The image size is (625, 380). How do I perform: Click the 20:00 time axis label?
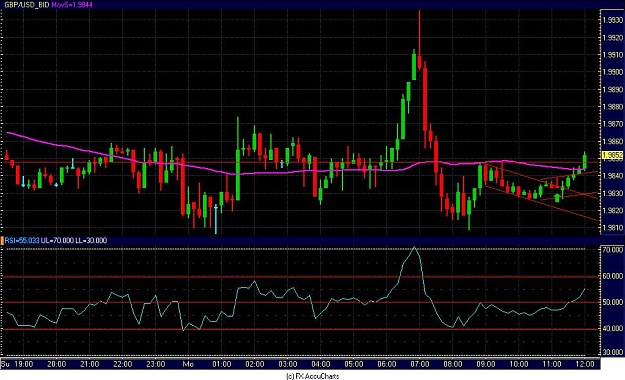(x=57, y=364)
